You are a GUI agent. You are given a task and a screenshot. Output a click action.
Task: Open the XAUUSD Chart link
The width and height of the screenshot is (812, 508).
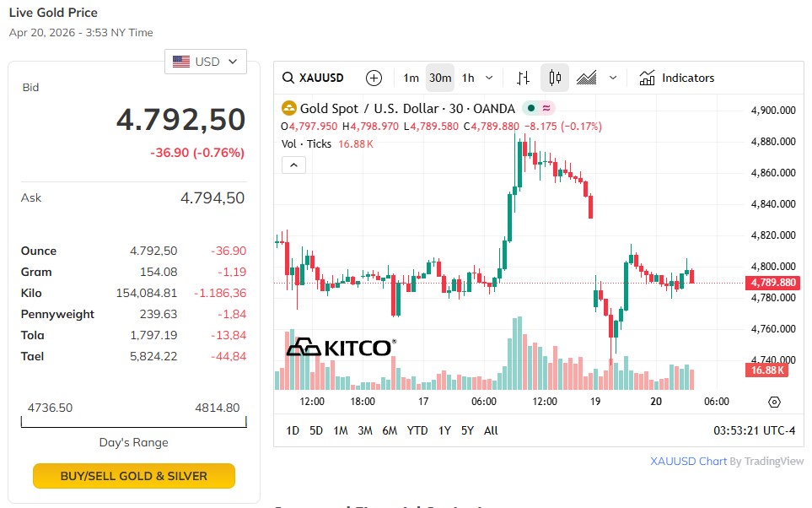(x=688, y=462)
